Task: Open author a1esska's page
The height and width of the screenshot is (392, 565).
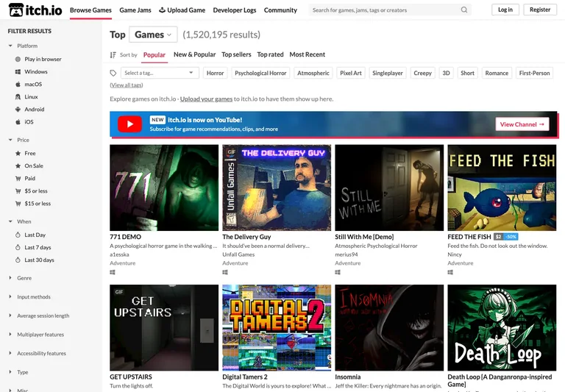Action: tap(119, 254)
